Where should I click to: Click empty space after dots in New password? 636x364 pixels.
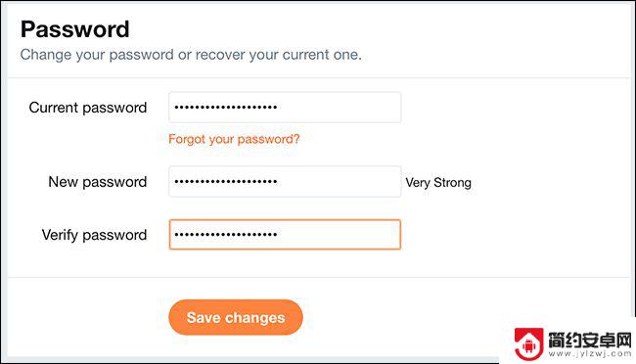coord(339,181)
